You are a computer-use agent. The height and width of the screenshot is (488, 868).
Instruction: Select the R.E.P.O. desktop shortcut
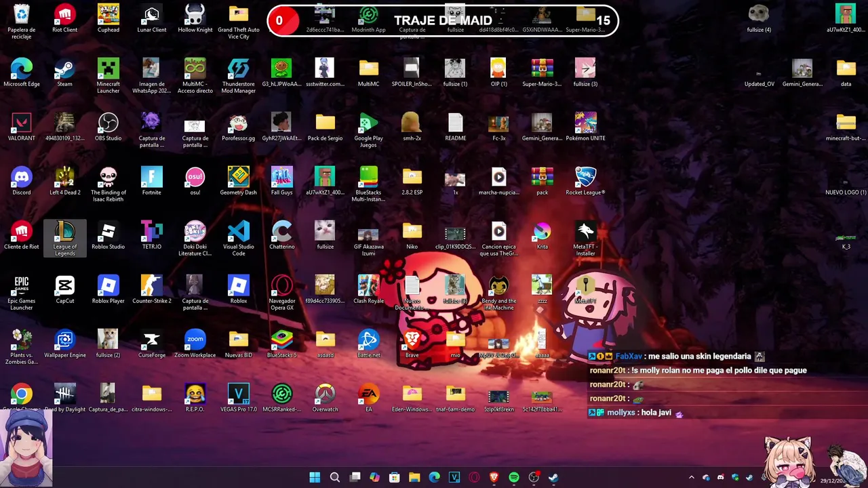(195, 398)
